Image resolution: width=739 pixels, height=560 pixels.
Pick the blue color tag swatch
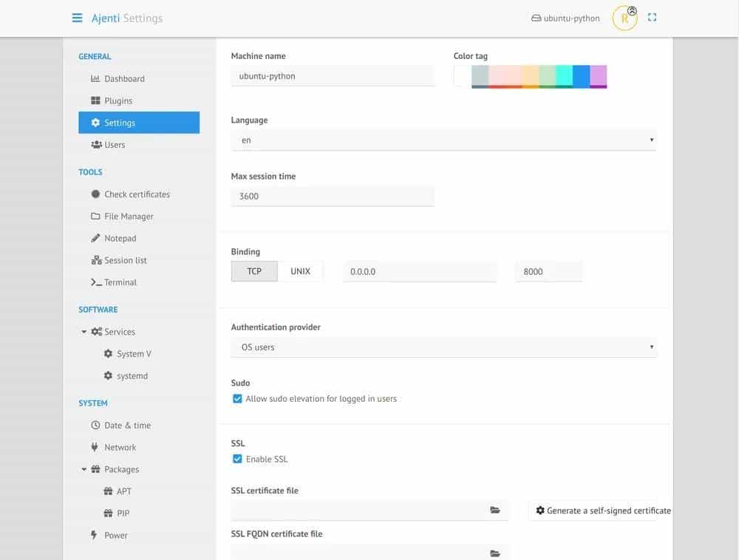[581, 76]
